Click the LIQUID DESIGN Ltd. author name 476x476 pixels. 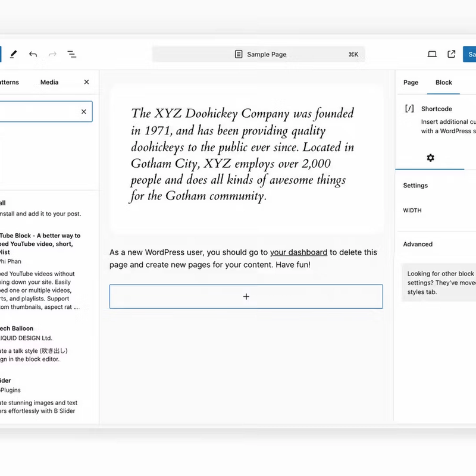26,338
